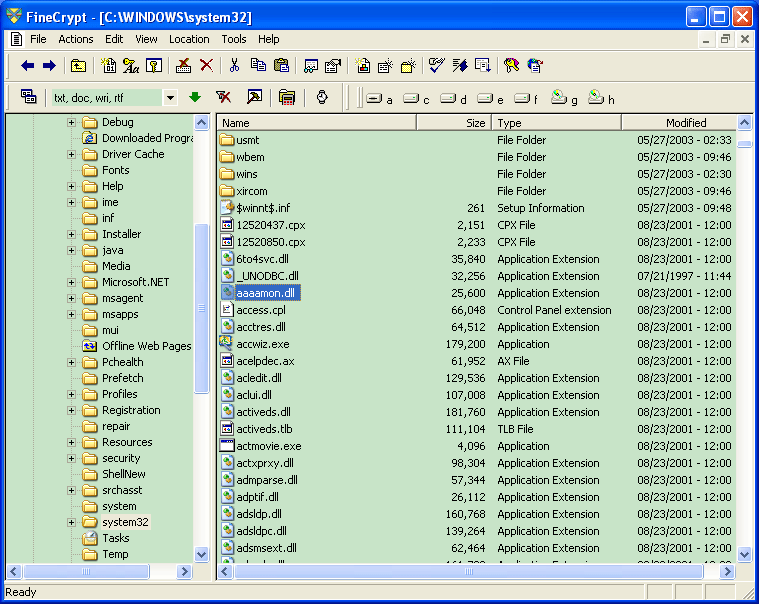Select the Fonts folder in tree
The width and height of the screenshot is (759, 604).
coord(116,170)
